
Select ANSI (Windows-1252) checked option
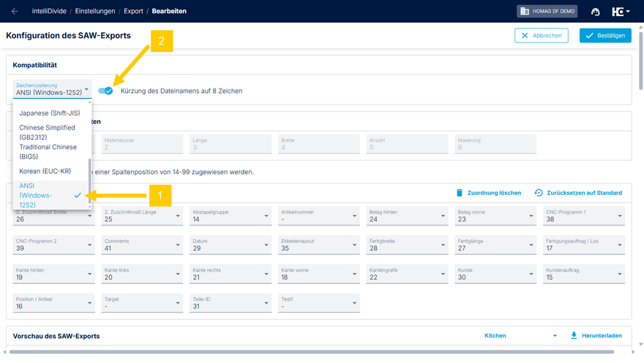click(x=50, y=195)
